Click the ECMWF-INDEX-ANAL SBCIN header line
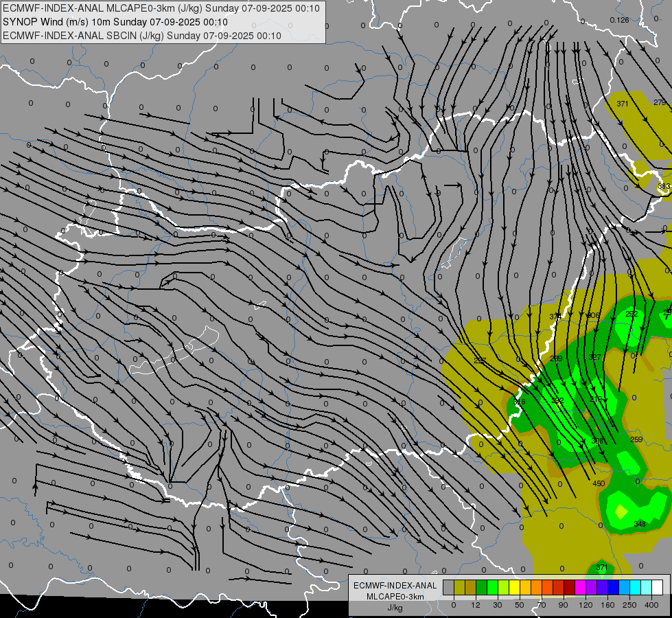This screenshot has height=618, width=672. point(142,36)
